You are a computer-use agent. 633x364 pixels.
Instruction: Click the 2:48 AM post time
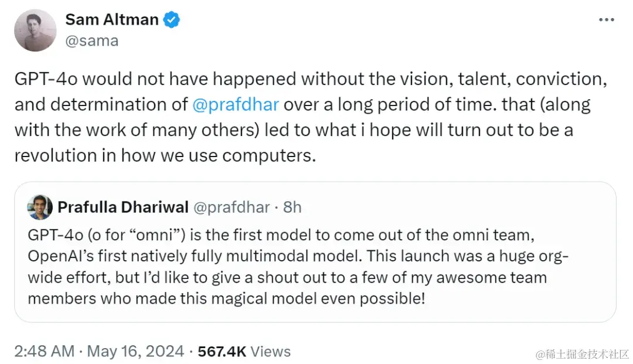tap(44, 352)
